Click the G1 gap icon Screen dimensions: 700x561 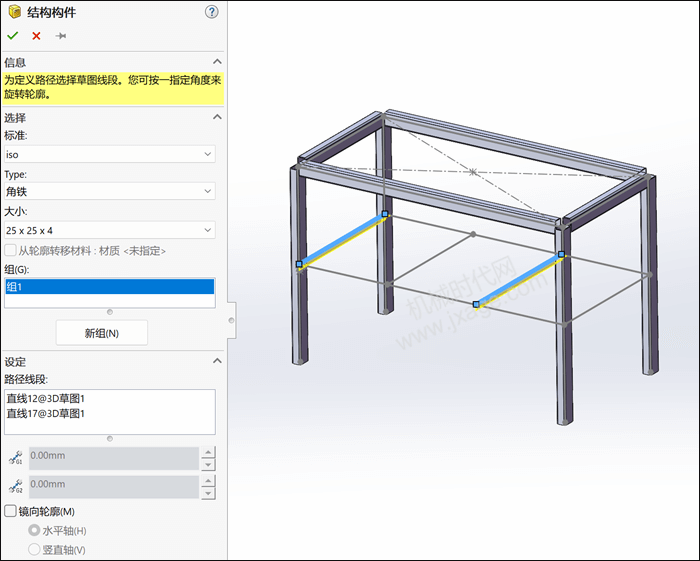coord(16,458)
